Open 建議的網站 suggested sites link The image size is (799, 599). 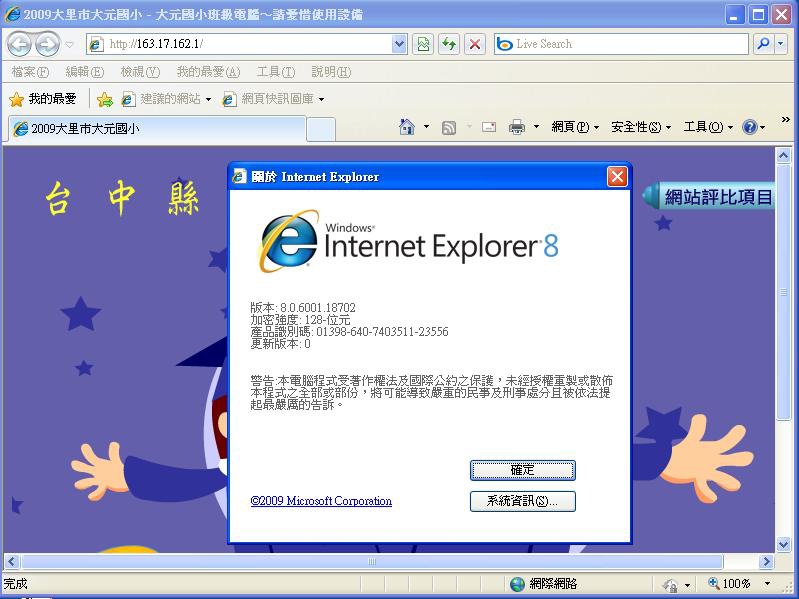166,99
